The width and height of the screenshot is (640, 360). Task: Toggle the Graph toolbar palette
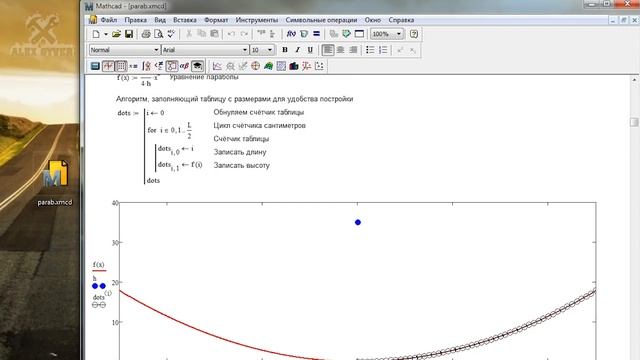108,66
